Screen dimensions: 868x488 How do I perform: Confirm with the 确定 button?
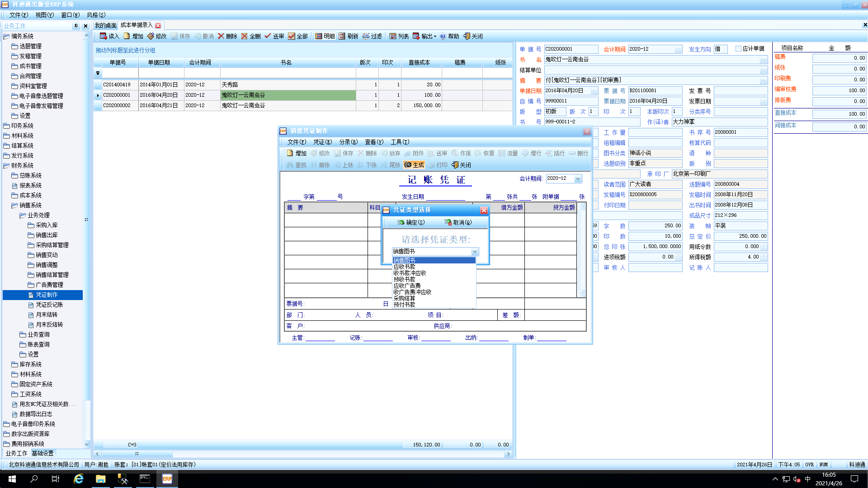coord(410,222)
